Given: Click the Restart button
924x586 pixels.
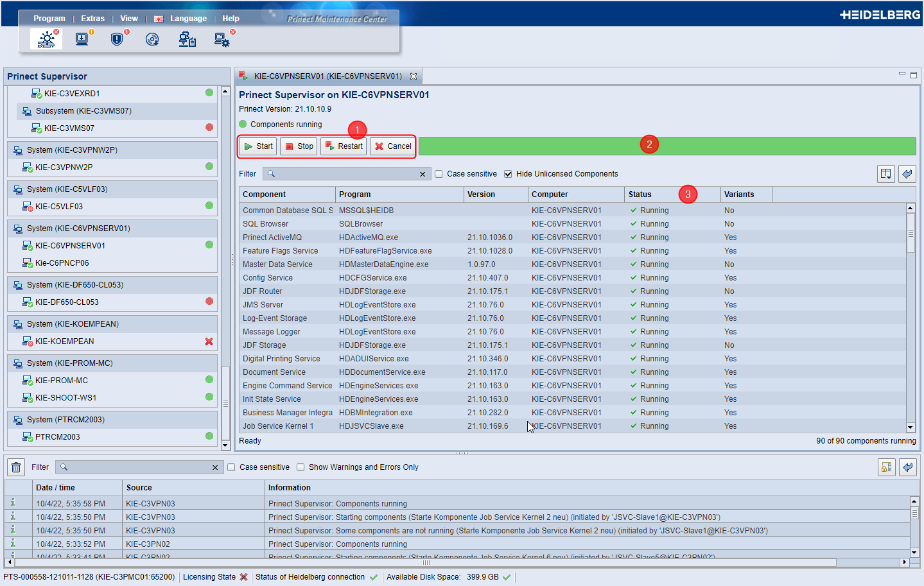Looking at the screenshot, I should 344,146.
